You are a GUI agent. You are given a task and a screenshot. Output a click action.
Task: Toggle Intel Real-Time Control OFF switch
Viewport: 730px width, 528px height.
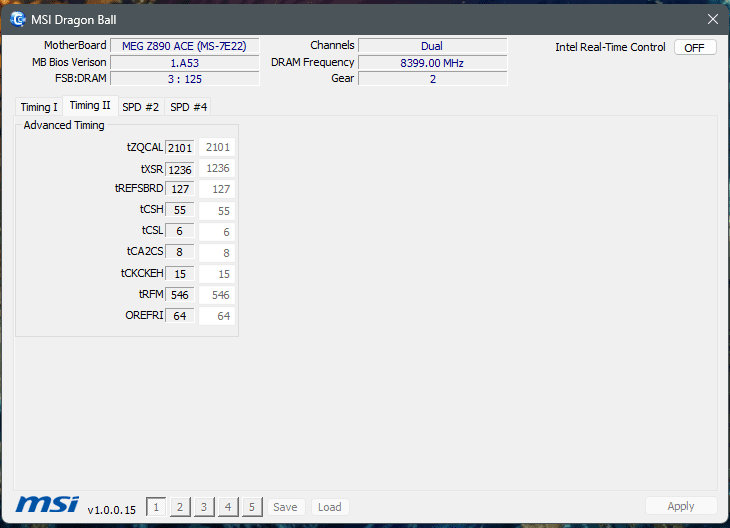[x=695, y=47]
